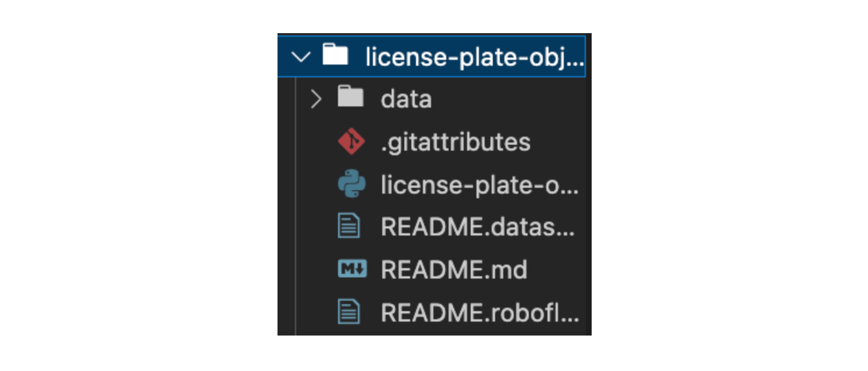Click the text file icon for README.datas…
Viewport: 868px width, 371px height.
(350, 227)
